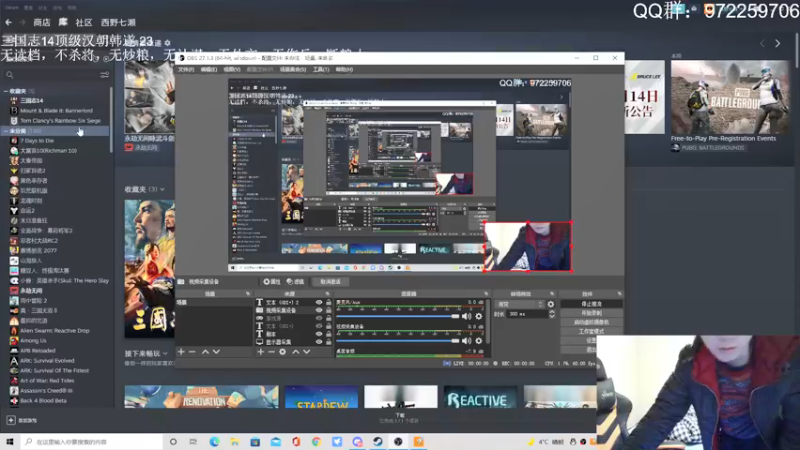This screenshot has height=450, width=800.
Task: Open the scene transition type dropdown
Action: [x=520, y=304]
